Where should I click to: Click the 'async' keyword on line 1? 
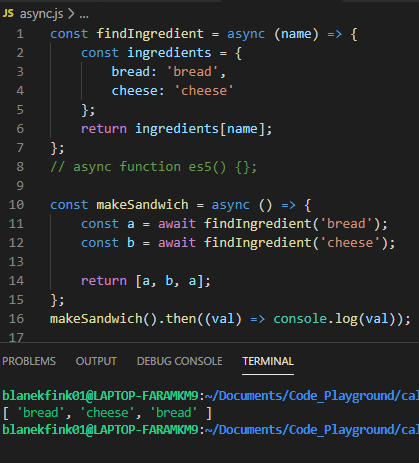[246, 34]
